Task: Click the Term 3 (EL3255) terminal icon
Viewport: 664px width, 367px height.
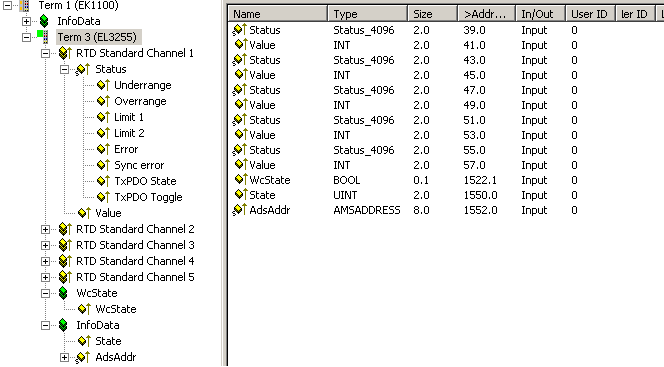Action: [x=43, y=36]
